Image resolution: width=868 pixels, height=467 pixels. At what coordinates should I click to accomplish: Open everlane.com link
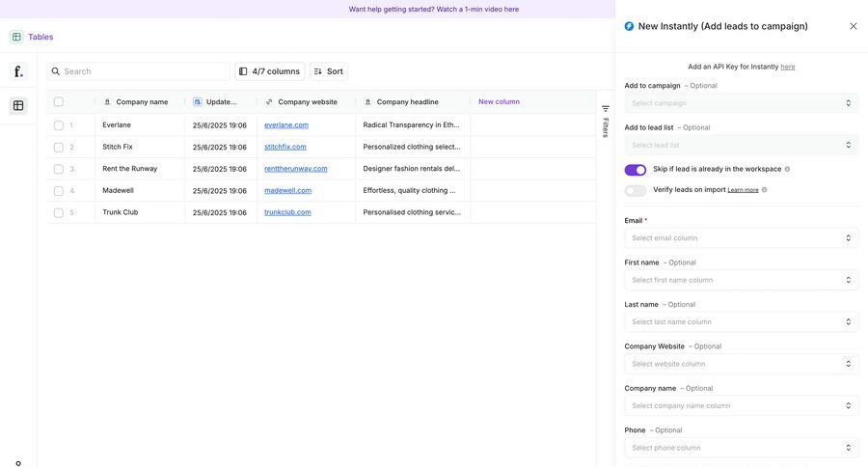point(286,125)
